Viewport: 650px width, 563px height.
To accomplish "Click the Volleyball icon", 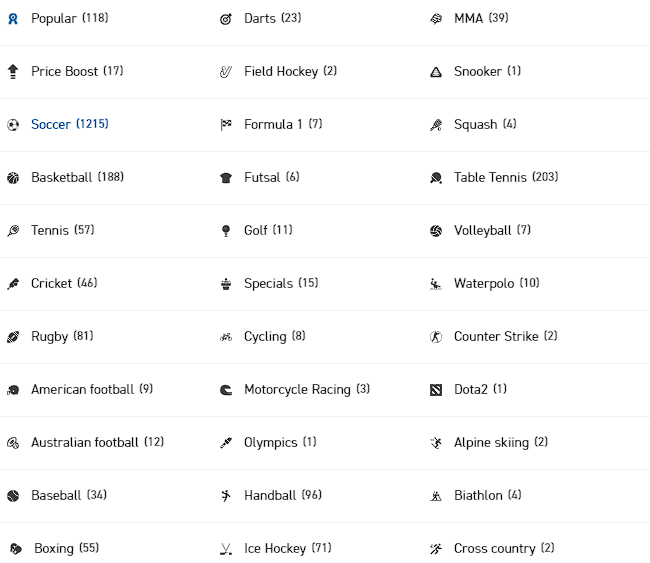I will 436,231.
